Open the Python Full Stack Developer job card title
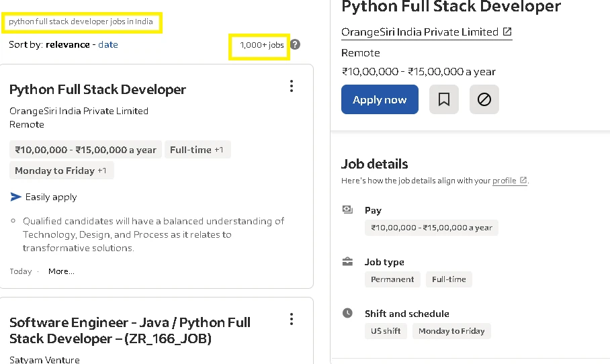 coord(97,89)
